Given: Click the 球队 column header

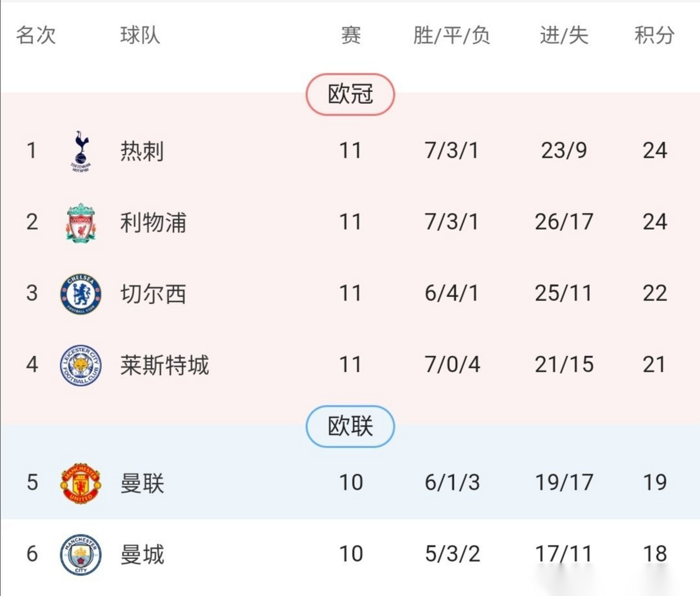Looking at the screenshot, I should pyautogui.click(x=139, y=36).
